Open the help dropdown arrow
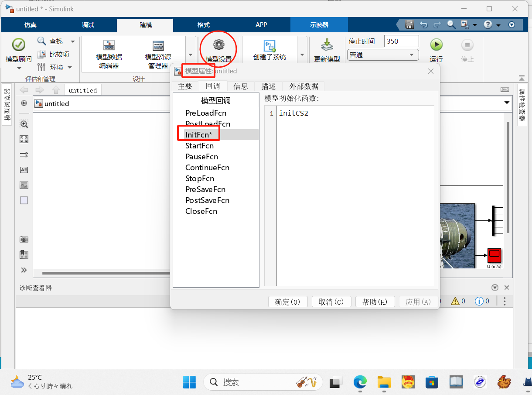532x395 pixels. (x=498, y=25)
